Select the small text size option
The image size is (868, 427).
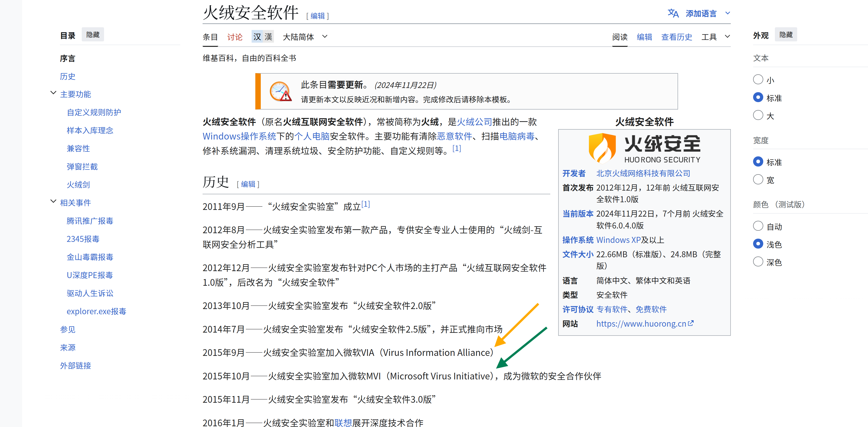coord(758,80)
